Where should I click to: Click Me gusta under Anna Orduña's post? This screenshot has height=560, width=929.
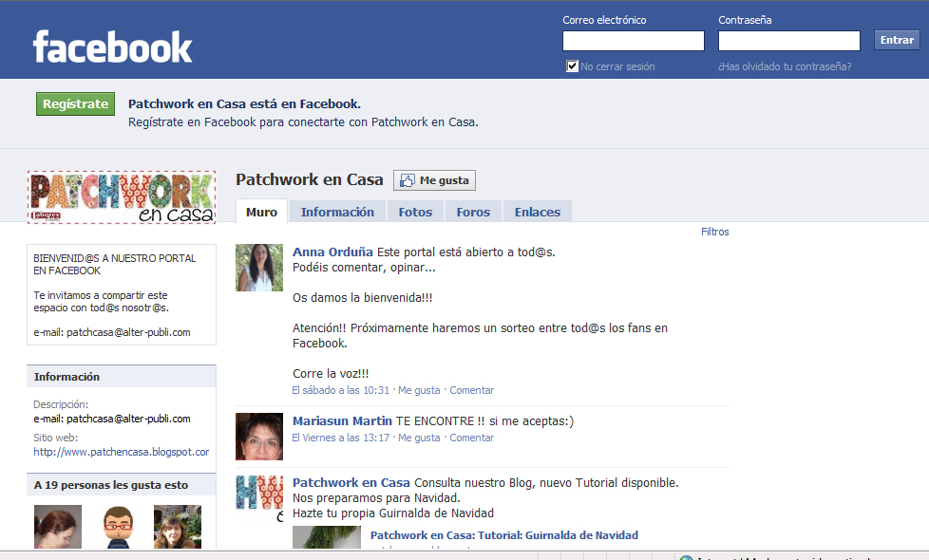coord(419,390)
